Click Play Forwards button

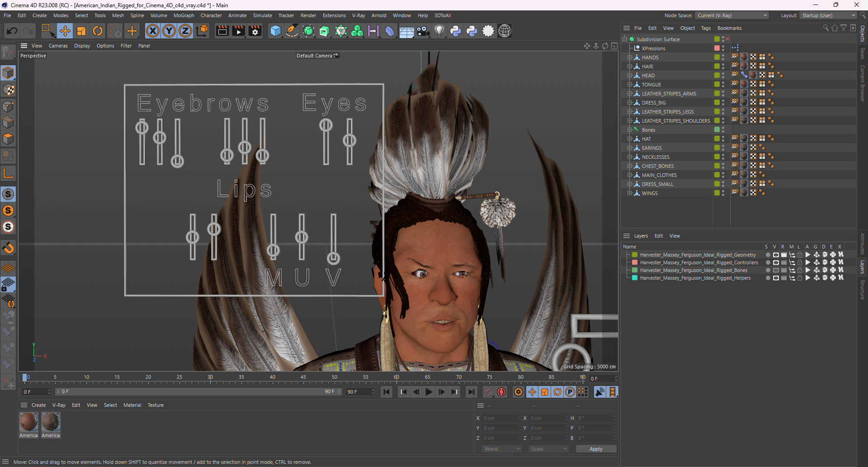429,392
